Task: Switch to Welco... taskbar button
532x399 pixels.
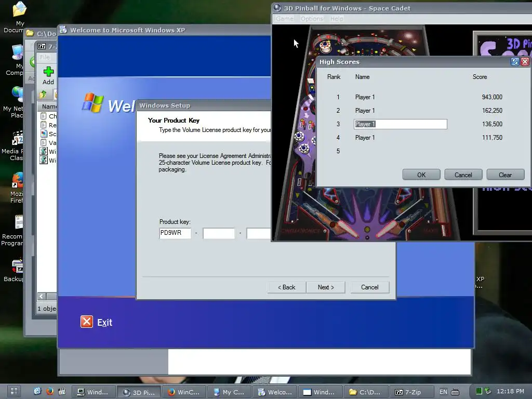Action: 274,392
